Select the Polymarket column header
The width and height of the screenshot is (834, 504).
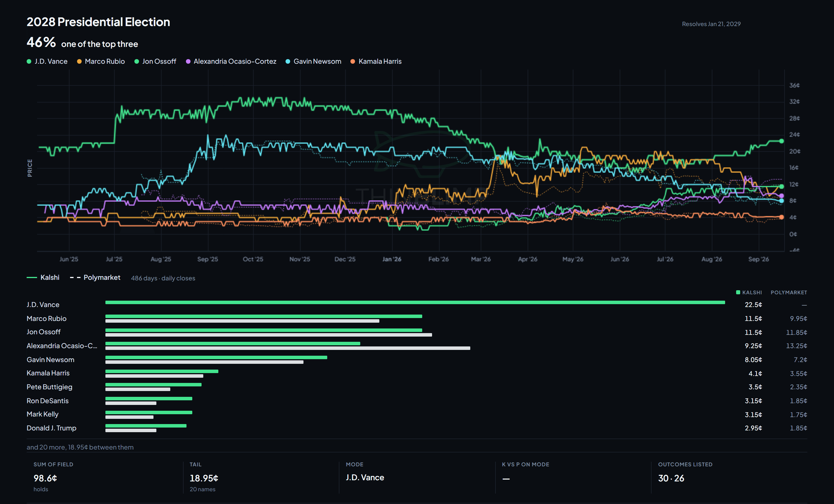click(x=789, y=293)
